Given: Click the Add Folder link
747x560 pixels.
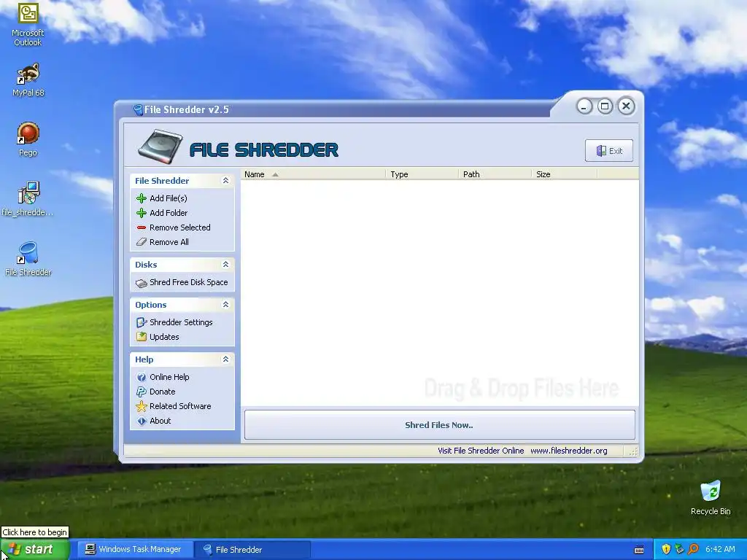Looking at the screenshot, I should coord(169,213).
